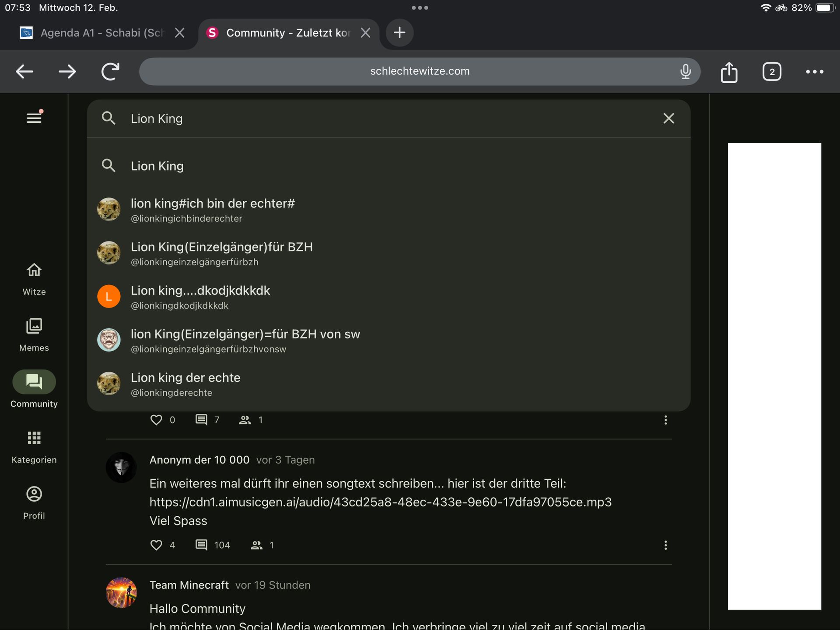Open a new browser tab
Screen dimensions: 840x630
pos(399,32)
